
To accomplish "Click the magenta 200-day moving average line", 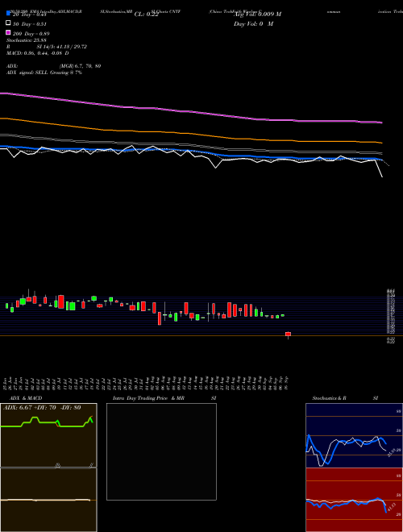I will pos(190,110).
